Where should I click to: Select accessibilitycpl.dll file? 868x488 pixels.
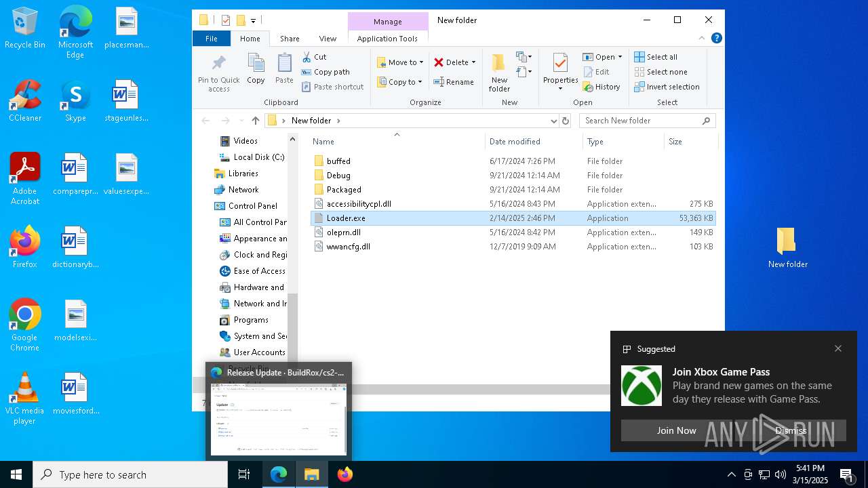coord(513,204)
